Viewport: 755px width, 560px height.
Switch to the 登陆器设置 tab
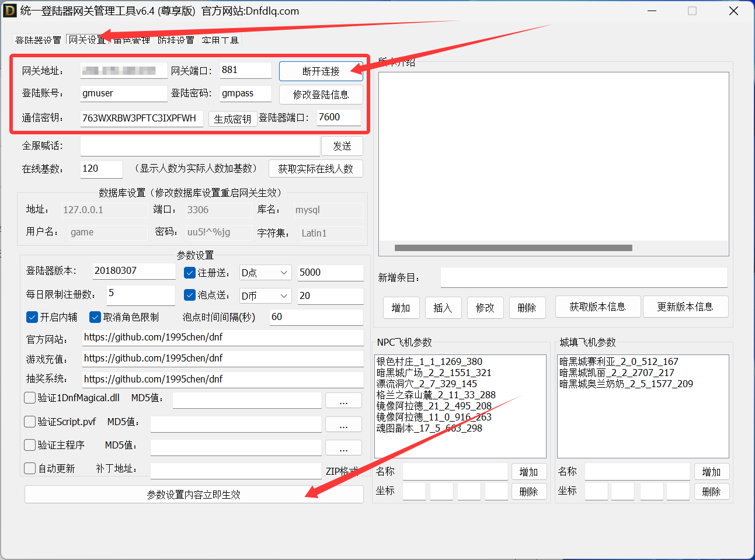click(37, 40)
